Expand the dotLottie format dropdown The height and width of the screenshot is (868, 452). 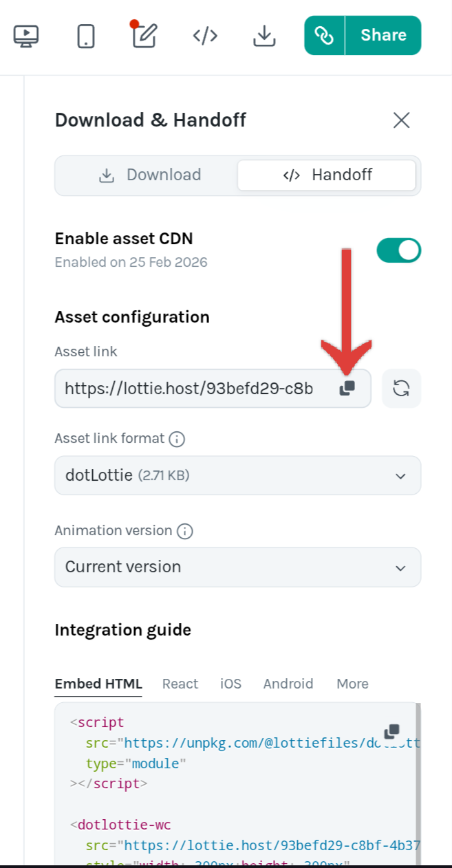pyautogui.click(x=237, y=475)
